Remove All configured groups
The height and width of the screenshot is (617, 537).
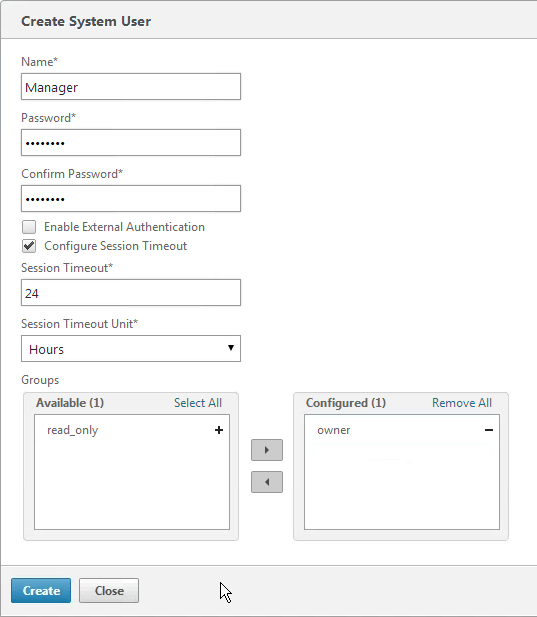462,403
